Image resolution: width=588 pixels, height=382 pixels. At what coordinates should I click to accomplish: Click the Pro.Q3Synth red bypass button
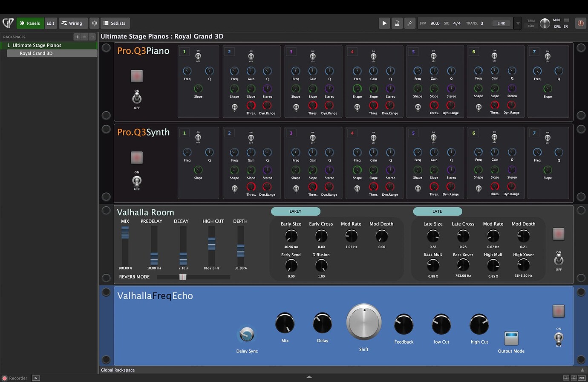[x=137, y=158]
